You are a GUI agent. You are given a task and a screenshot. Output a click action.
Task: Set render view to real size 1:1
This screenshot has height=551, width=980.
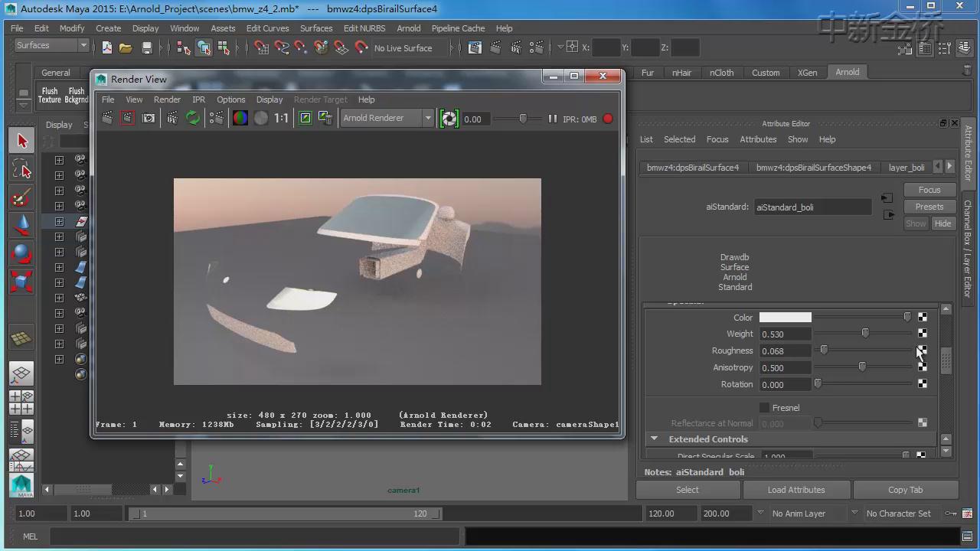click(281, 118)
